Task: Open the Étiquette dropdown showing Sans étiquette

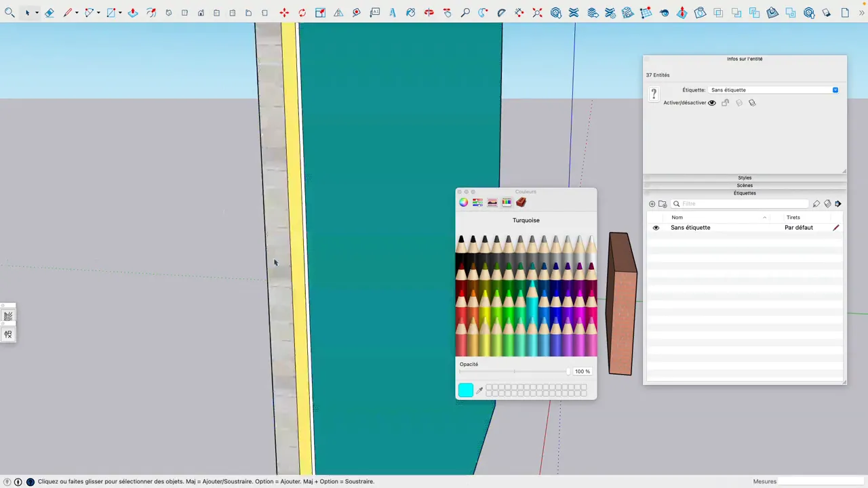Action: pyautogui.click(x=835, y=89)
